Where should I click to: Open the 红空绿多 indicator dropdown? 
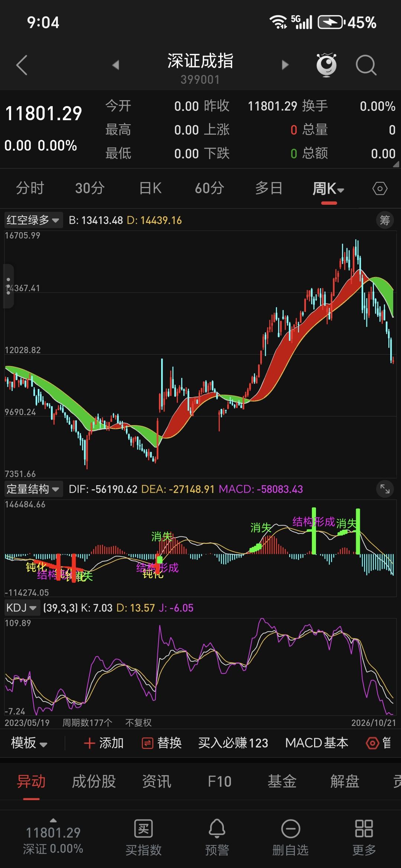(x=33, y=220)
